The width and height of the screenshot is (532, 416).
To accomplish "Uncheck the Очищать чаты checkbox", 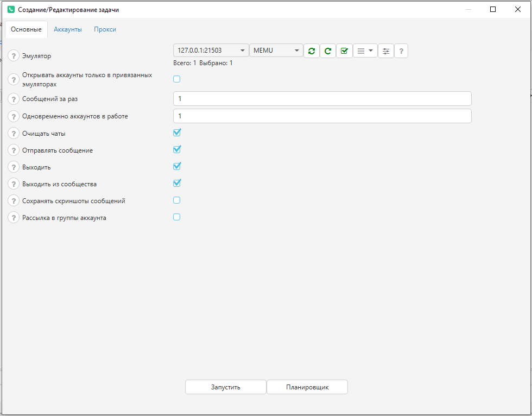I will [177, 133].
